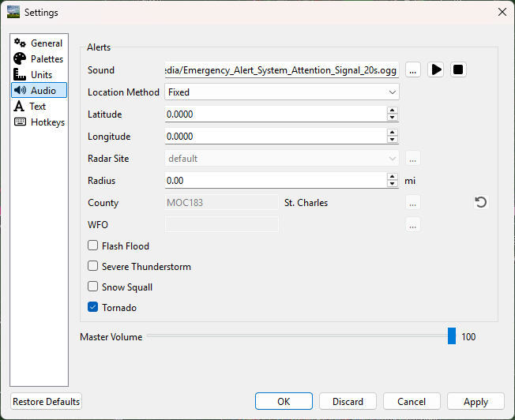Click the Master Volume value 100
Screen dimensions: 515x420
coord(468,336)
